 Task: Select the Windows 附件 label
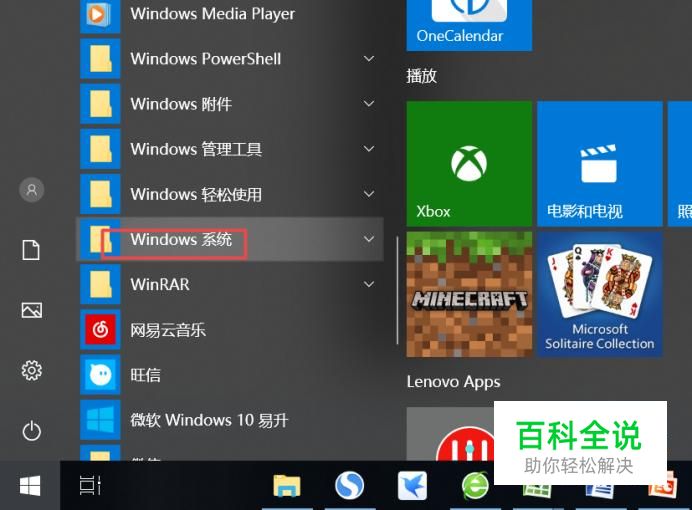click(x=181, y=104)
